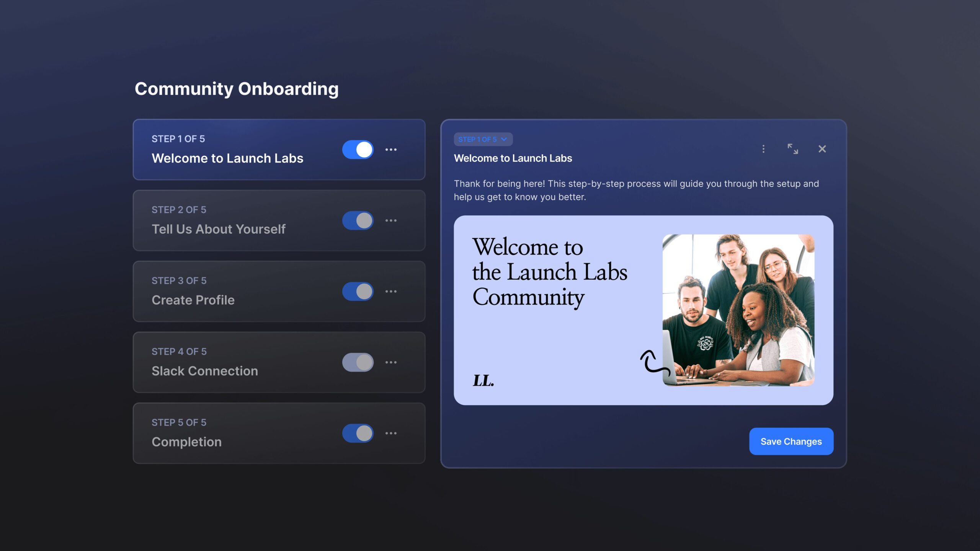Image resolution: width=980 pixels, height=551 pixels.
Task: Open the Step 3 Create Profile options menu
Action: tap(390, 291)
